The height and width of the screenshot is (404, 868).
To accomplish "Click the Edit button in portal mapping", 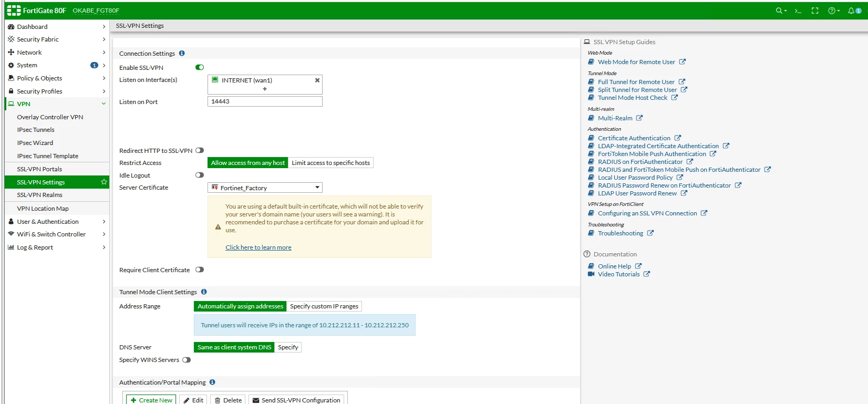I will 193,400.
